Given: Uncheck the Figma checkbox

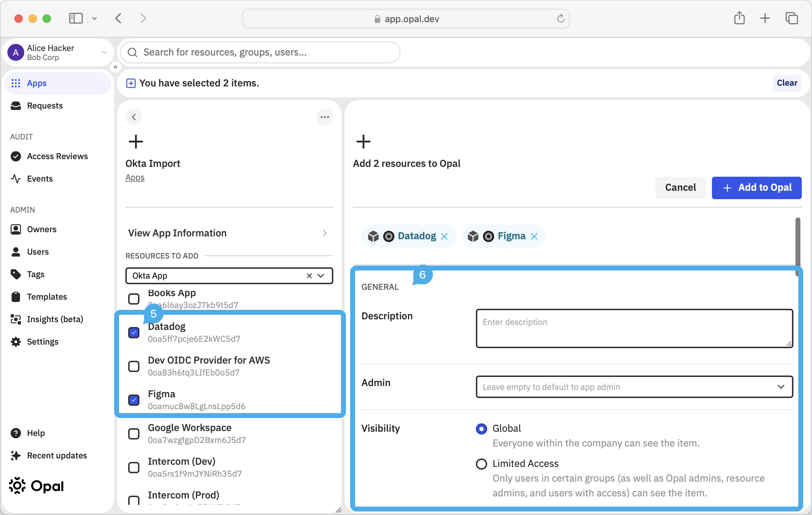Looking at the screenshot, I should click(134, 400).
